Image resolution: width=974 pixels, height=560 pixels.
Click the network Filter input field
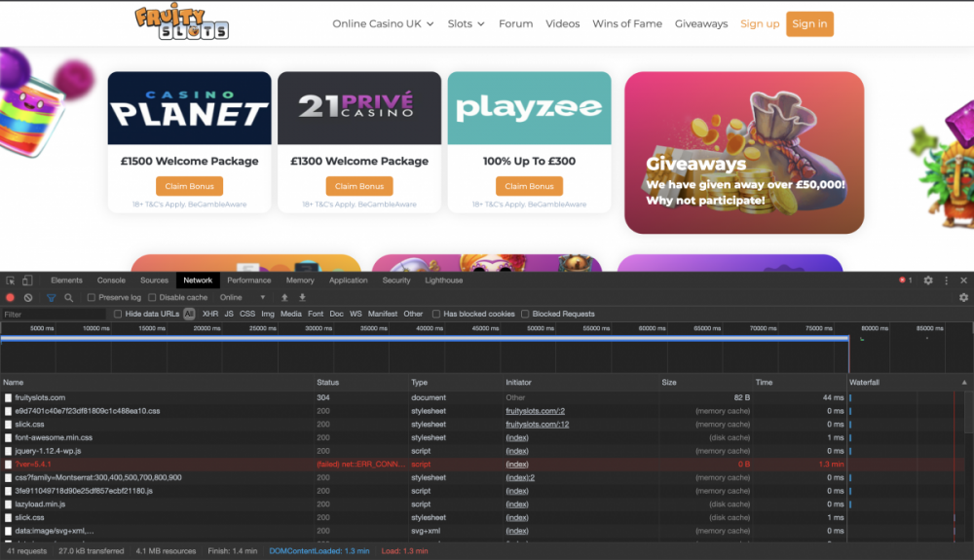click(54, 315)
